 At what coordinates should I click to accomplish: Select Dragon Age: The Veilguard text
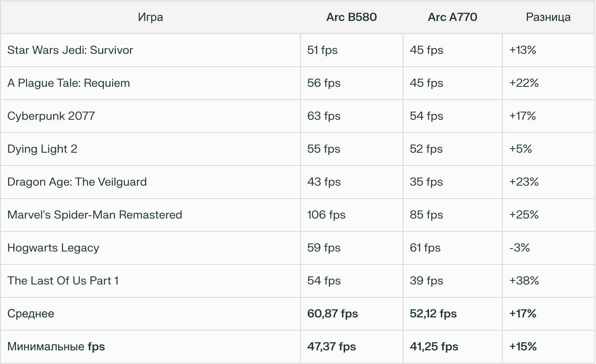tap(77, 182)
